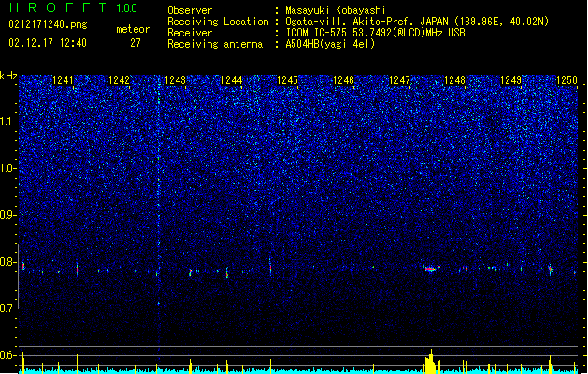Click the observer name Masayuki Kobayashi

tap(336, 10)
